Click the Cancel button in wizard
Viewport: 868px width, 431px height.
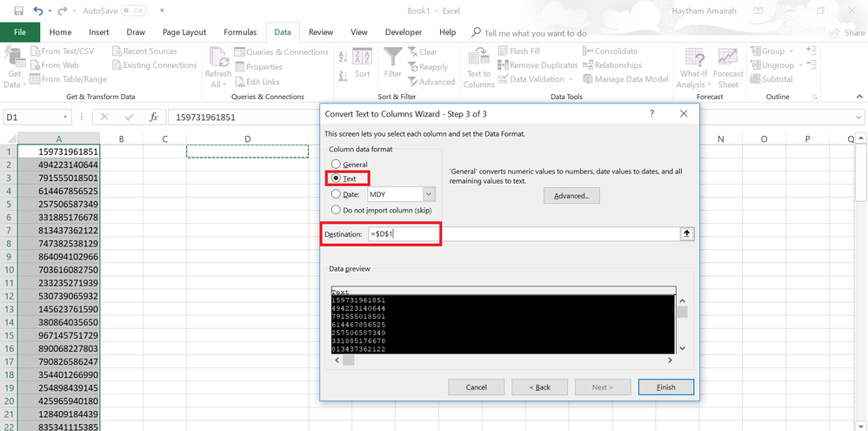[476, 387]
